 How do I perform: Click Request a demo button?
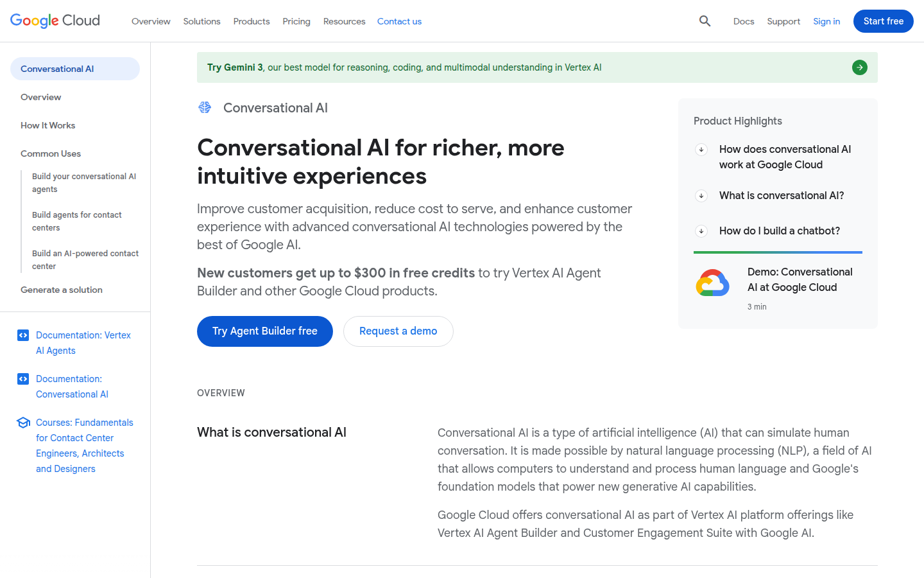(x=398, y=331)
